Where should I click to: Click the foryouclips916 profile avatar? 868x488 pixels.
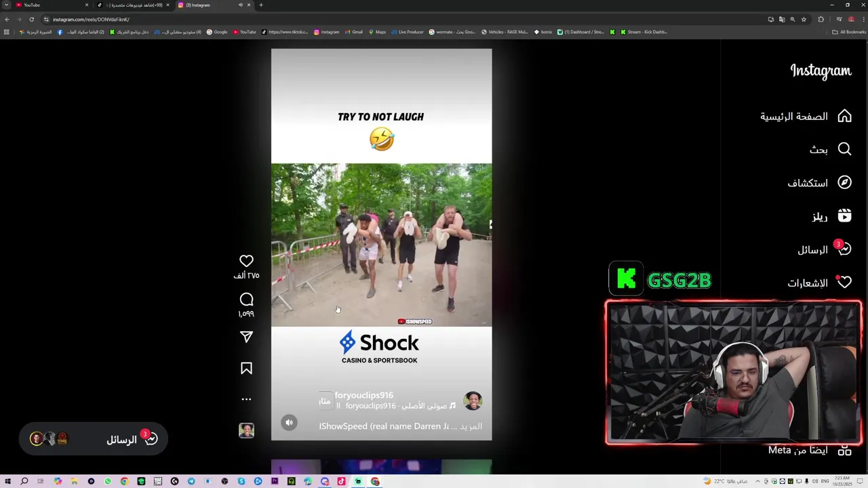point(473,401)
